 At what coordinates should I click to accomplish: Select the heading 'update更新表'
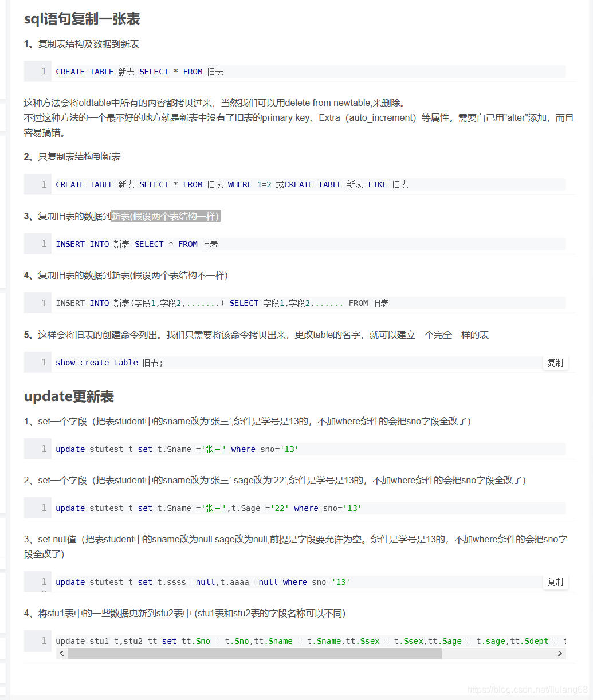69,396
